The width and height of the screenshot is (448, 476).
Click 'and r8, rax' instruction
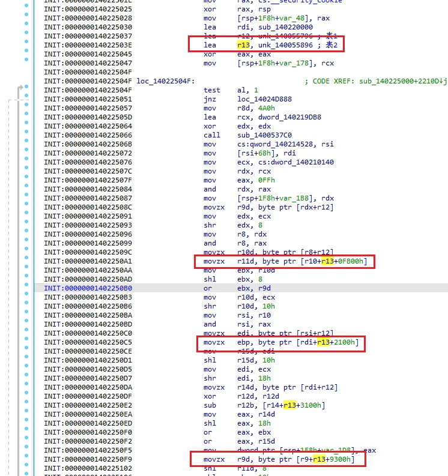[x=235, y=244]
